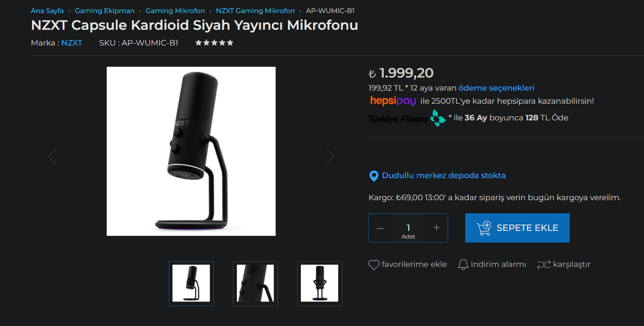
Task: Open the NZXT Gaming Mikrofon breadcrumb
Action: [x=255, y=11]
